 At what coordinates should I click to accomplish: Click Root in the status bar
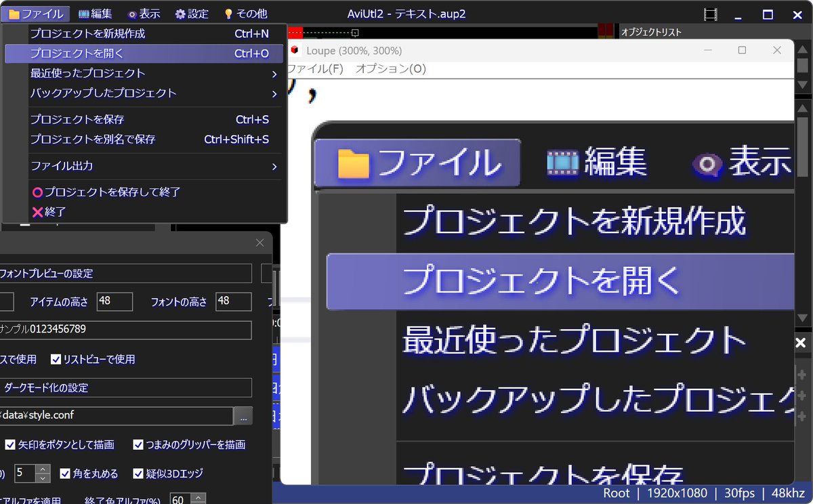616,493
